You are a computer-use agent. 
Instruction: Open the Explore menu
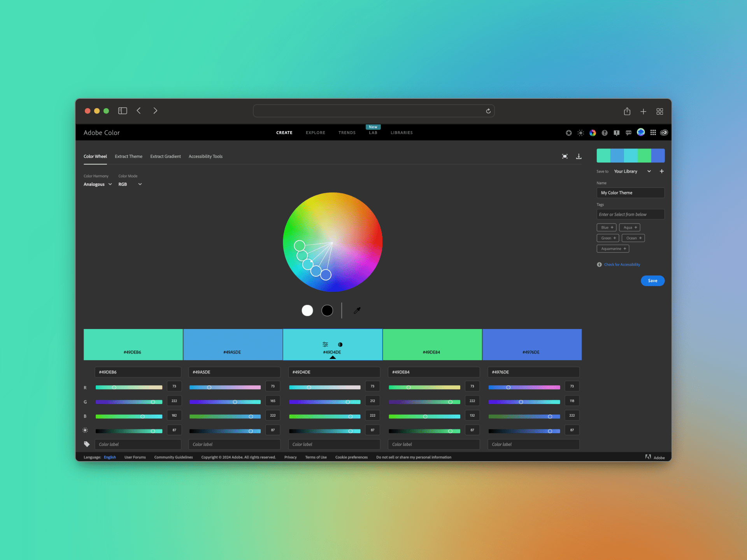point(316,133)
